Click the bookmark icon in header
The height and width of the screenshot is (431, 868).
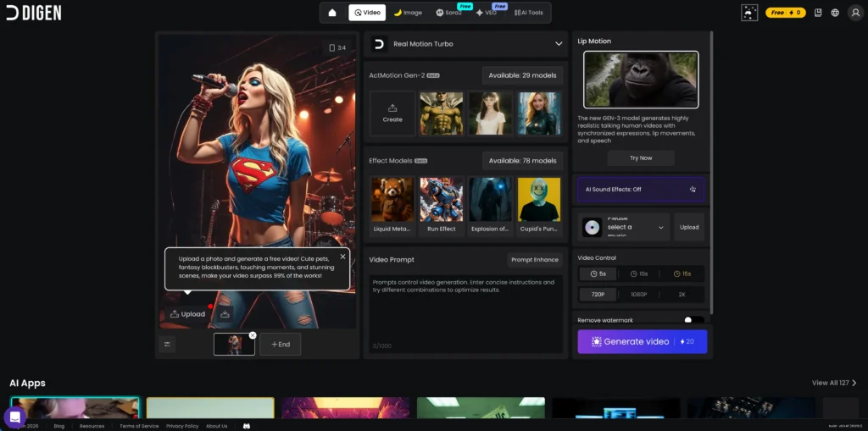[x=817, y=13]
